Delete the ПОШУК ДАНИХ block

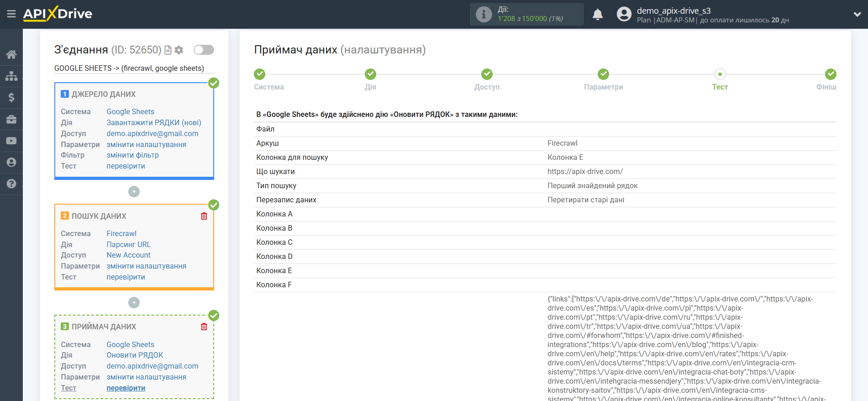pyautogui.click(x=204, y=216)
